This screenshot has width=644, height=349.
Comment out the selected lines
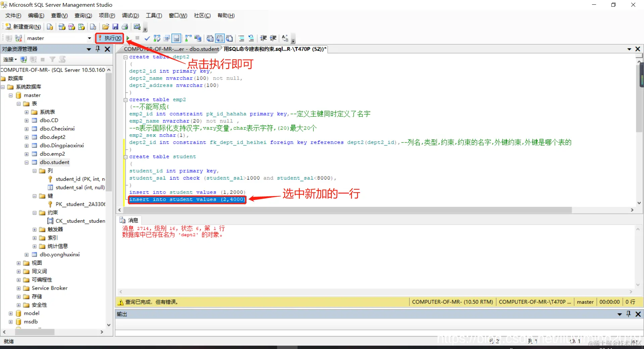coord(241,38)
